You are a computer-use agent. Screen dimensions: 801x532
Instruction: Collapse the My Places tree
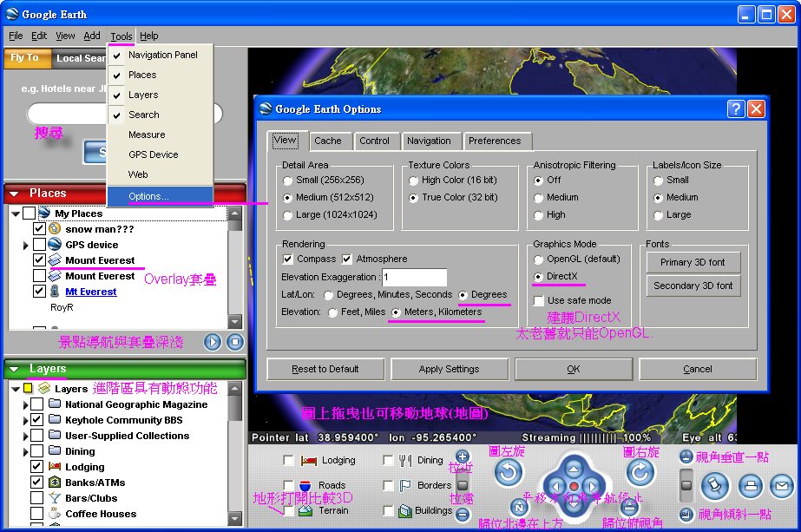(x=16, y=213)
